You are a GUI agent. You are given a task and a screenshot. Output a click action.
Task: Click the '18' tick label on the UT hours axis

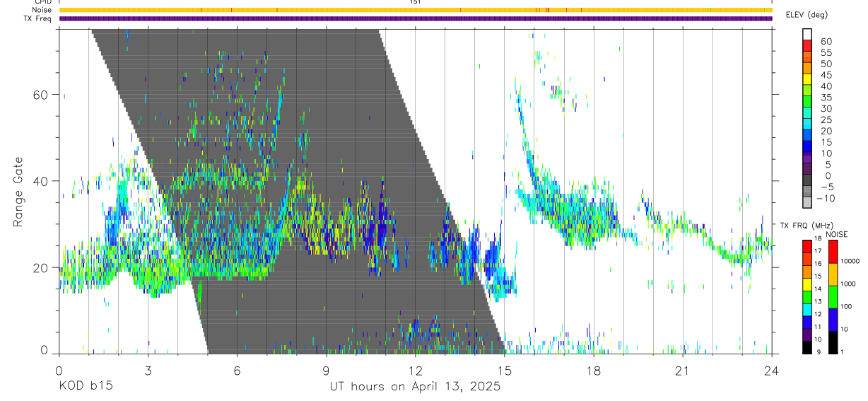594,371
